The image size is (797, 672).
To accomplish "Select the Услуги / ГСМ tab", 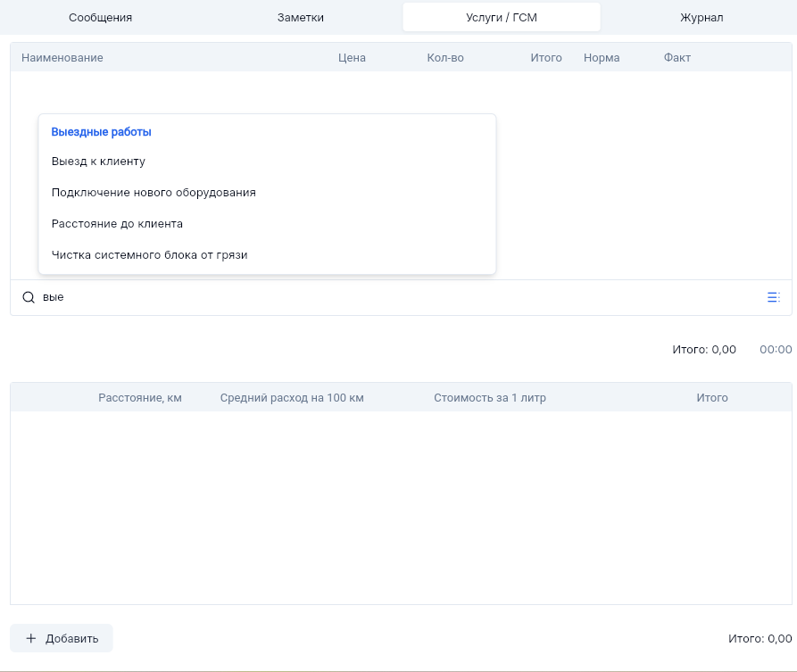I will coord(501,18).
